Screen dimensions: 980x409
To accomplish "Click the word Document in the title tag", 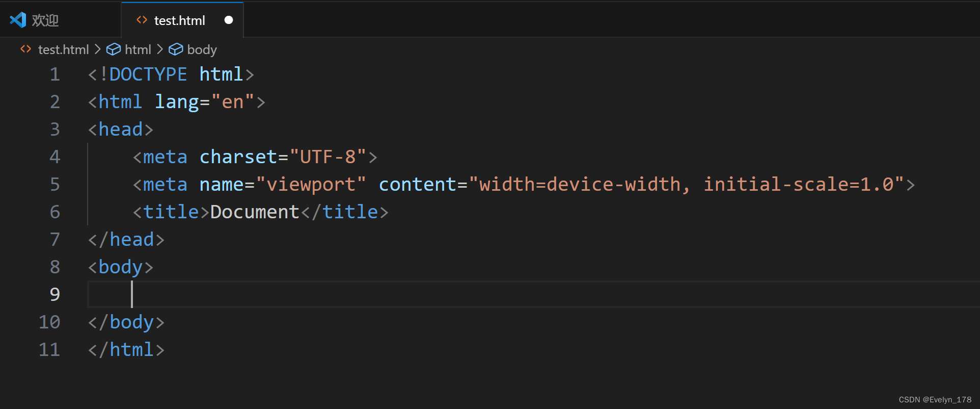I will pyautogui.click(x=255, y=212).
